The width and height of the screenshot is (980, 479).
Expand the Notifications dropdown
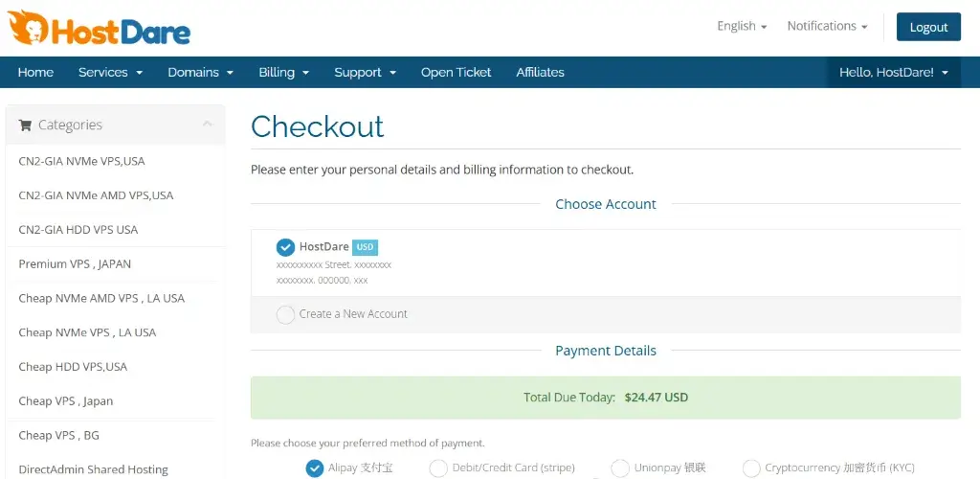point(828,26)
